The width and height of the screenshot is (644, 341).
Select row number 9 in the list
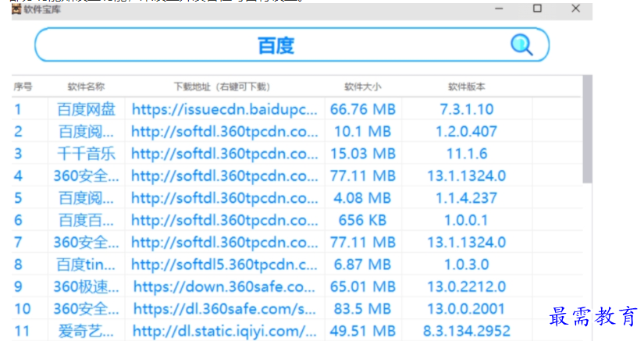(x=18, y=287)
